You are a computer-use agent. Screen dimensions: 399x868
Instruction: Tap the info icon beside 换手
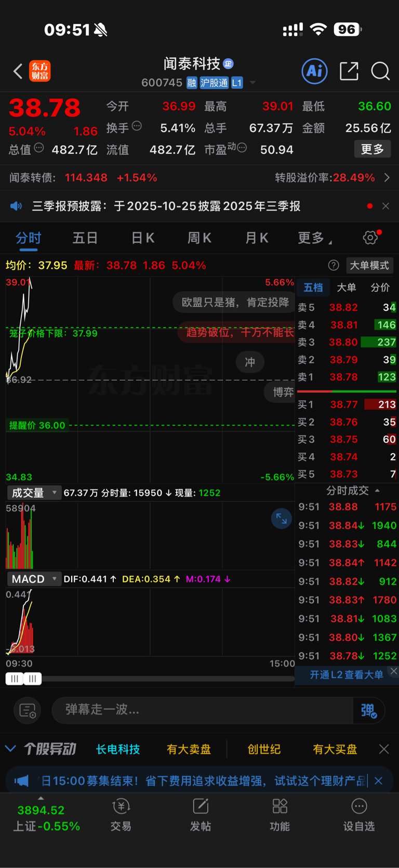pos(137,126)
